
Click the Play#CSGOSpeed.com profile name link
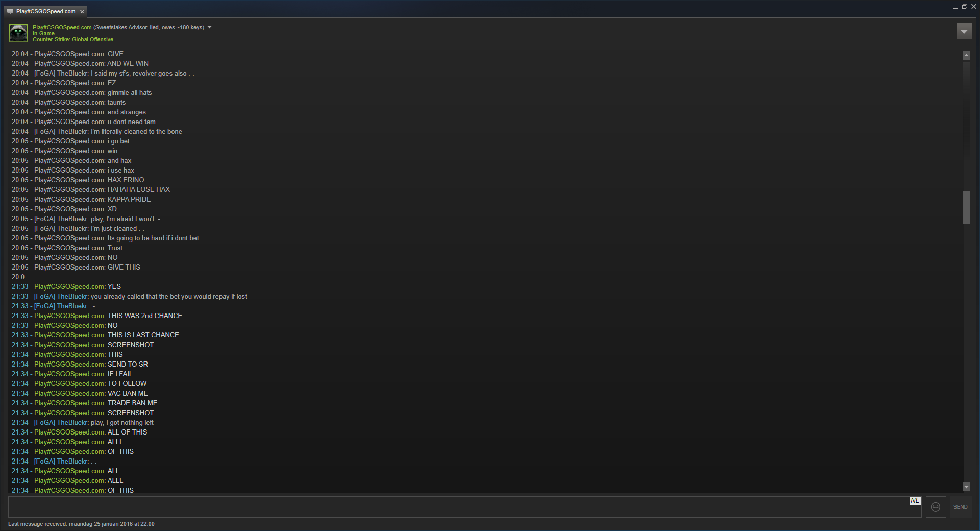click(62, 27)
